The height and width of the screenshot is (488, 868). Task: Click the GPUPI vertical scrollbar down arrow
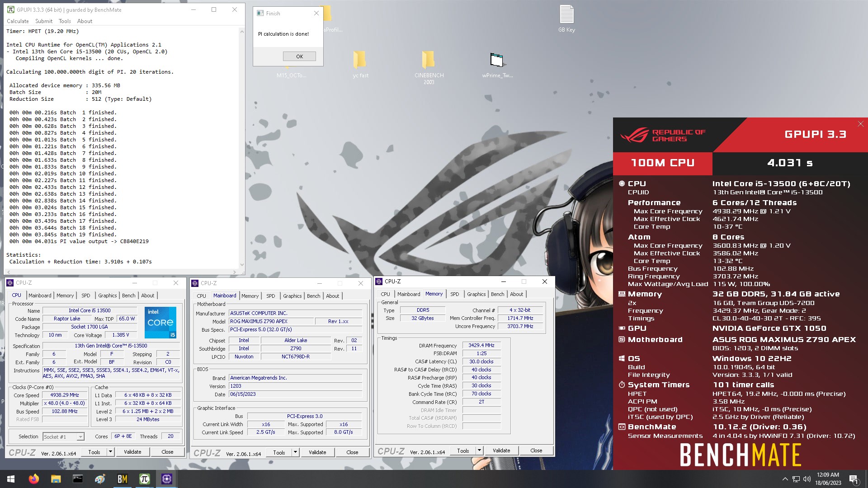pyautogui.click(x=241, y=265)
